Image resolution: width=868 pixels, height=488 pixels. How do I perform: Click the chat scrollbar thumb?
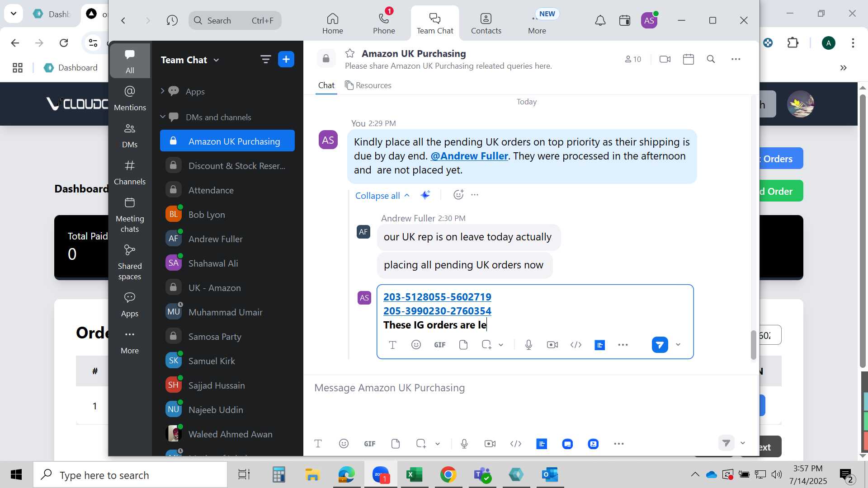click(x=753, y=345)
